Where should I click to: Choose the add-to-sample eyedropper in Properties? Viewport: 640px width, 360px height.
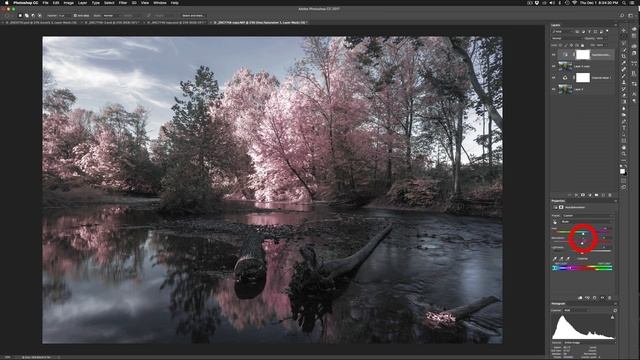pyautogui.click(x=562, y=259)
